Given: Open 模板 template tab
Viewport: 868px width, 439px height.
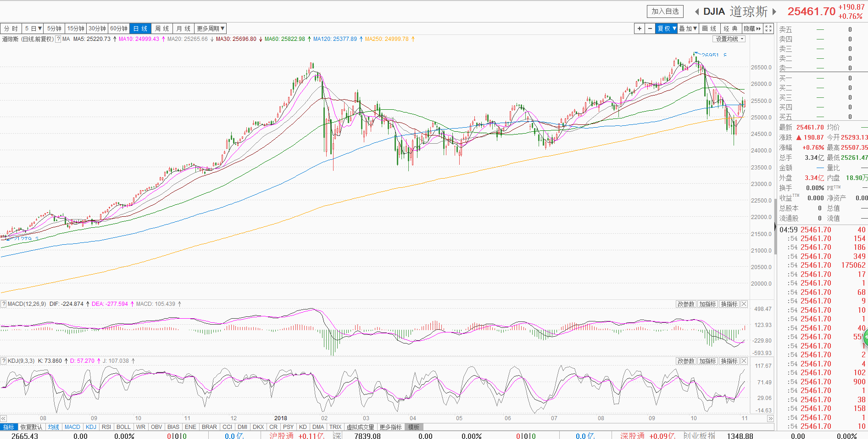Looking at the screenshot, I should [x=414, y=427].
